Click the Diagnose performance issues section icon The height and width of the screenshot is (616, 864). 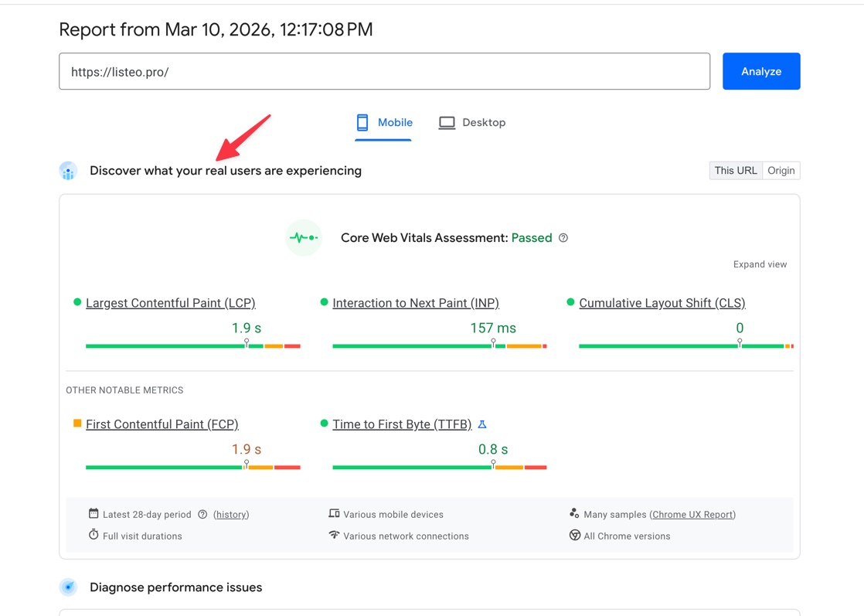pyautogui.click(x=68, y=587)
